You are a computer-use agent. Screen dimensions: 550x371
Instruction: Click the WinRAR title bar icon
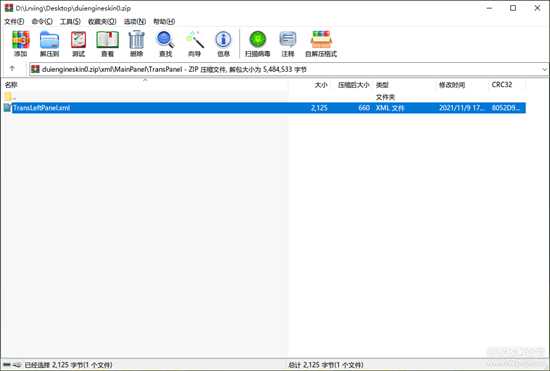[x=9, y=8]
